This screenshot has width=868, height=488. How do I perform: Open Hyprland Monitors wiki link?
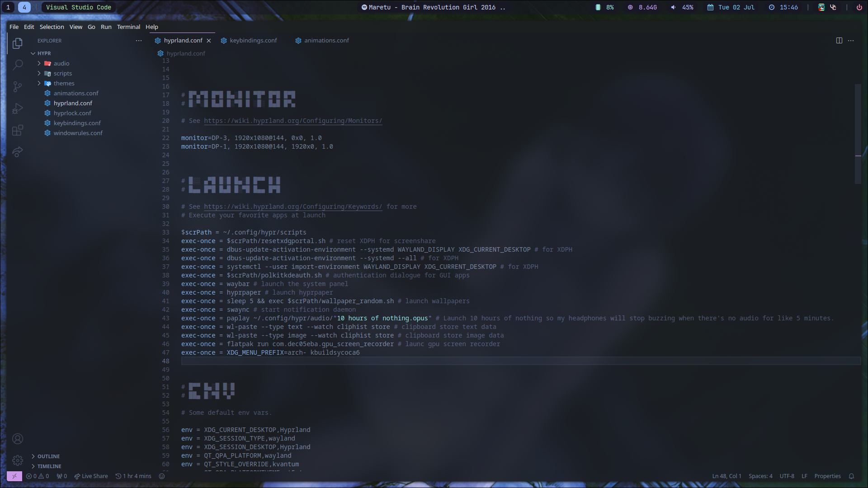click(292, 121)
